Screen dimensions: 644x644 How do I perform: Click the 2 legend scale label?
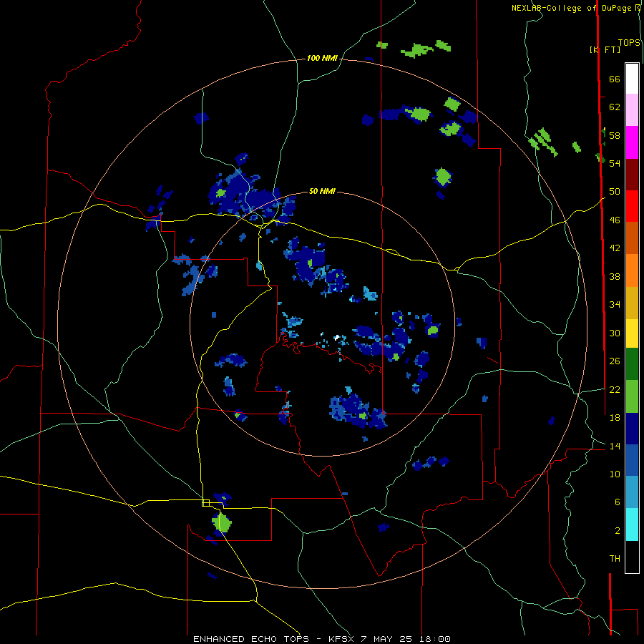coord(618,531)
